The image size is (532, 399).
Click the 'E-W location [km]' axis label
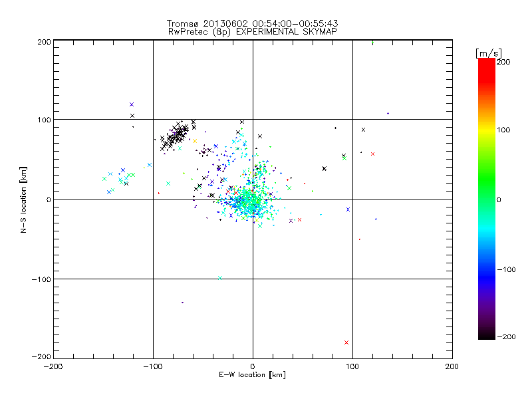(252, 375)
